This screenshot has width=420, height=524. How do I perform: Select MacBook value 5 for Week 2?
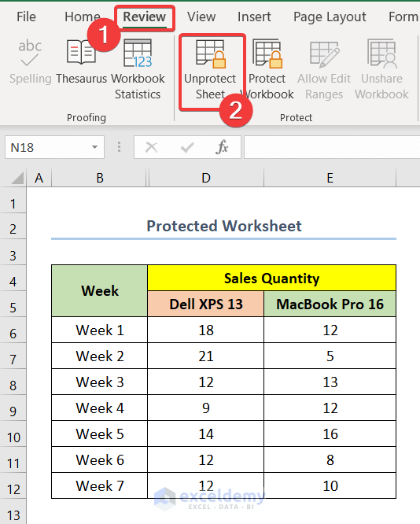[330, 356]
